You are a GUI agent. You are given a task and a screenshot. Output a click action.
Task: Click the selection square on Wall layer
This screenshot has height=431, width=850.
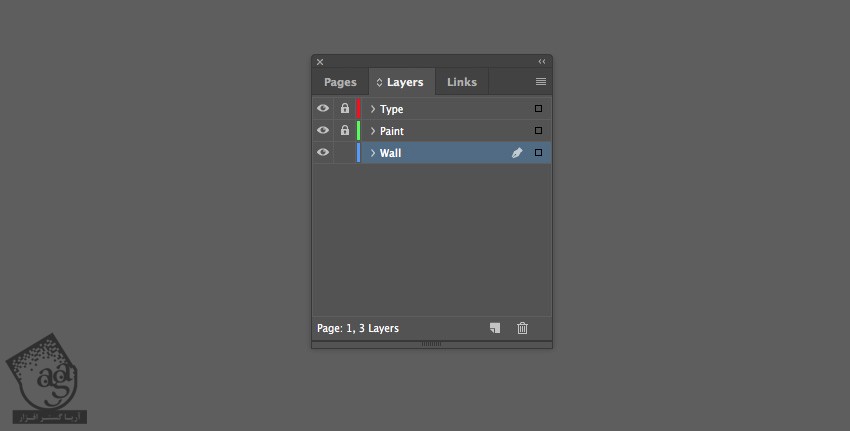[x=538, y=153]
